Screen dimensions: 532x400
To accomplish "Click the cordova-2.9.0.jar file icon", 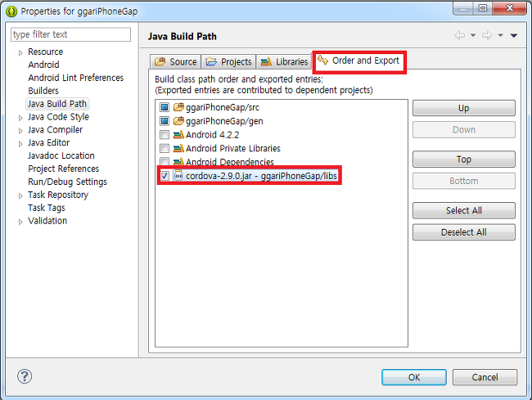I will point(178,176).
